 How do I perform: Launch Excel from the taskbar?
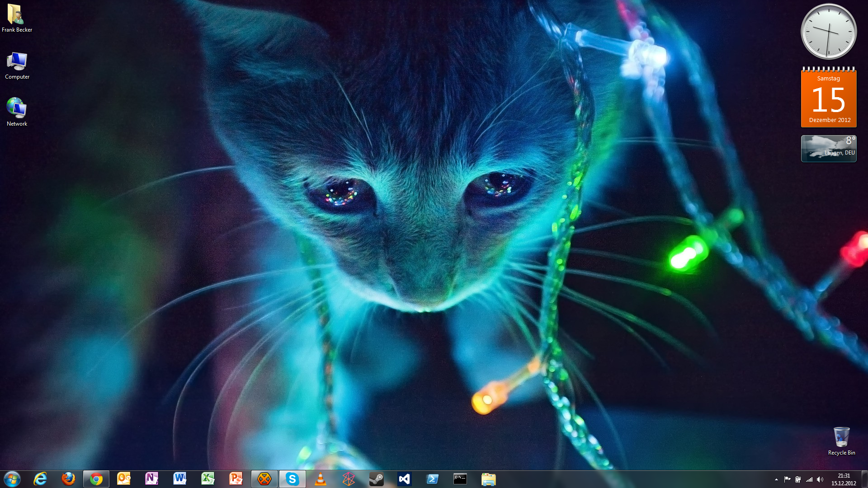(x=208, y=479)
